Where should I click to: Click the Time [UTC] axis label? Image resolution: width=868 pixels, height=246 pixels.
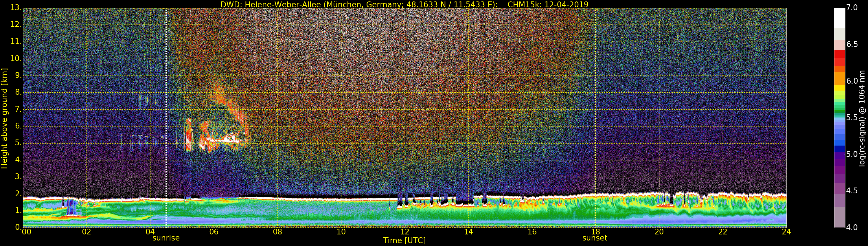click(404, 241)
